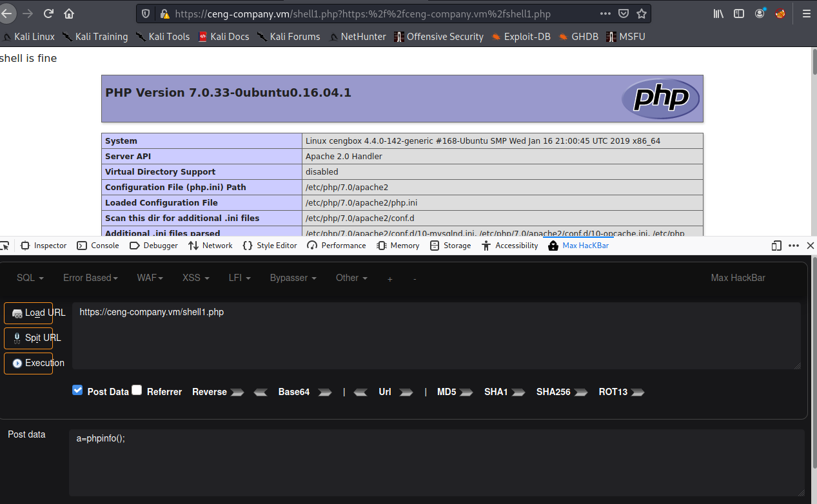The height and width of the screenshot is (504, 817).
Task: Hash selection with SHA256 arrow
Action: 581,392
